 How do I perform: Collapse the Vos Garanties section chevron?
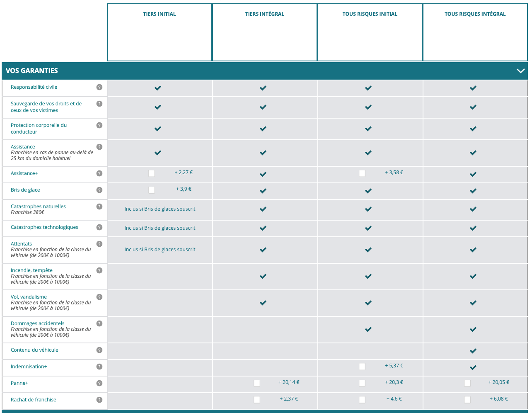click(521, 71)
